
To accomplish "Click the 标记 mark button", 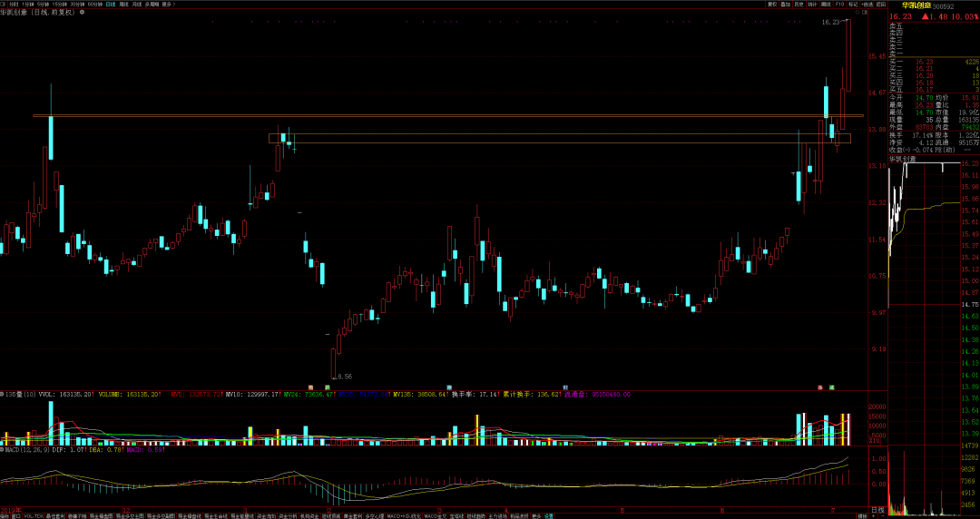I will (853, 5).
